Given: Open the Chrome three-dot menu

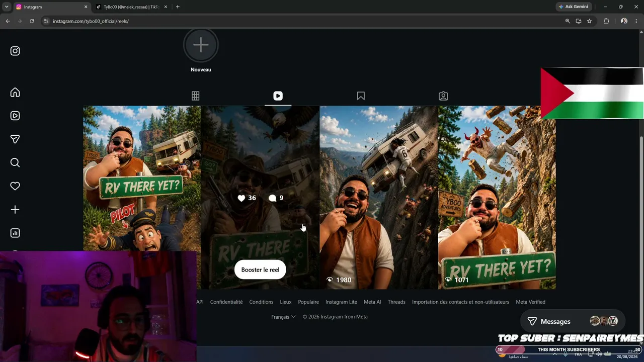Looking at the screenshot, I should (636, 21).
